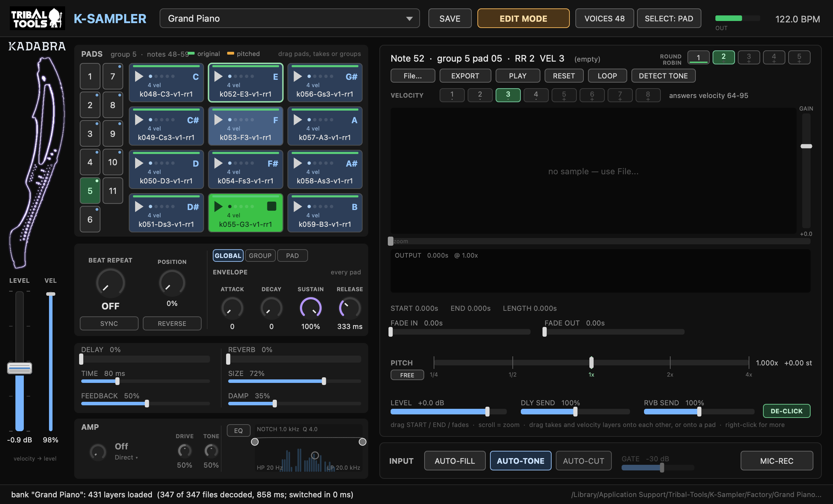Viewport: 833px width, 504px height.
Task: Select round robin slot 1
Action: 698,57
